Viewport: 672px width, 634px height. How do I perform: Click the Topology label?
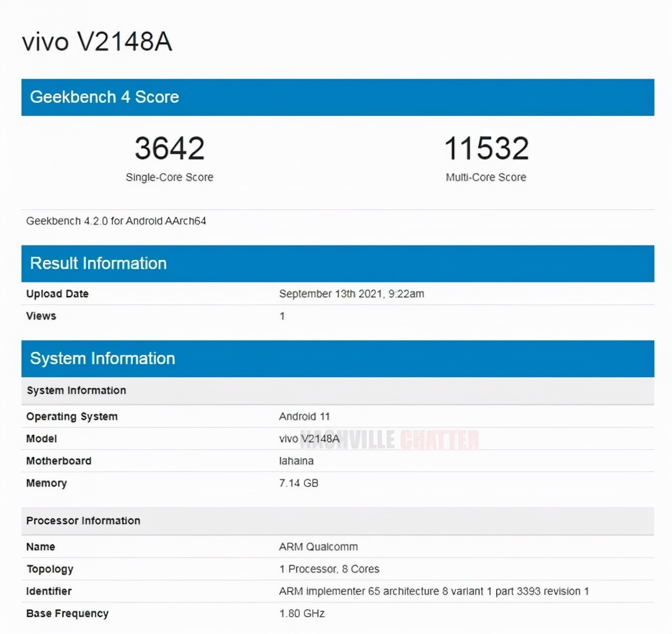tap(50, 569)
